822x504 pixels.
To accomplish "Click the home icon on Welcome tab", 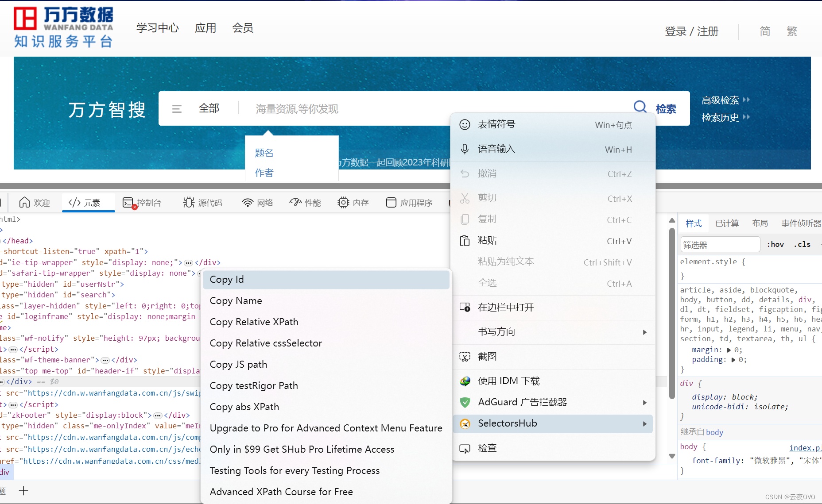I will pyautogui.click(x=25, y=202).
